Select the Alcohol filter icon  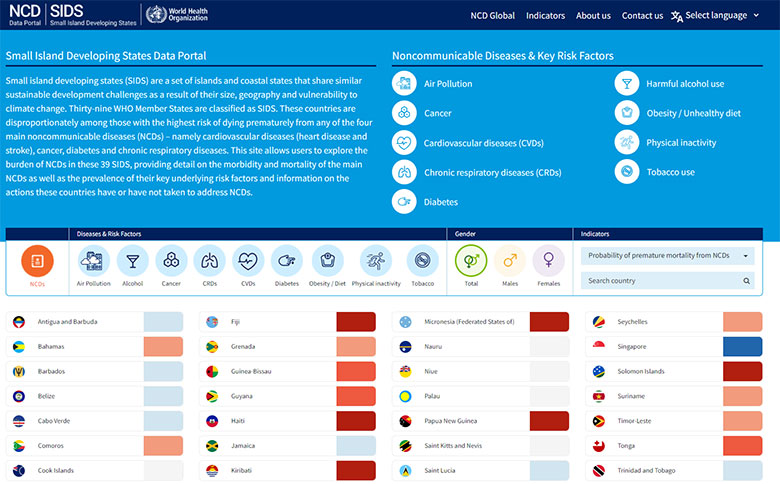click(132, 261)
